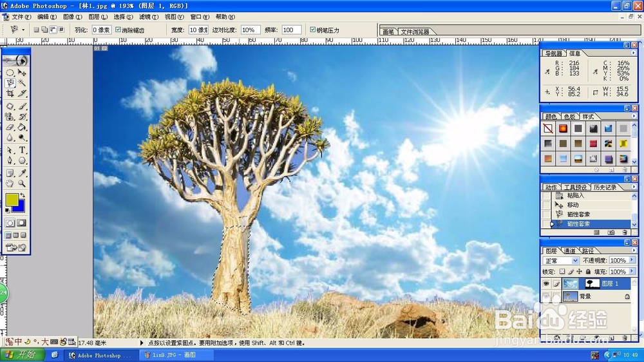Image resolution: width=644 pixels, height=362 pixels.
Task: Select the Polygon shape tool
Action: point(22,160)
